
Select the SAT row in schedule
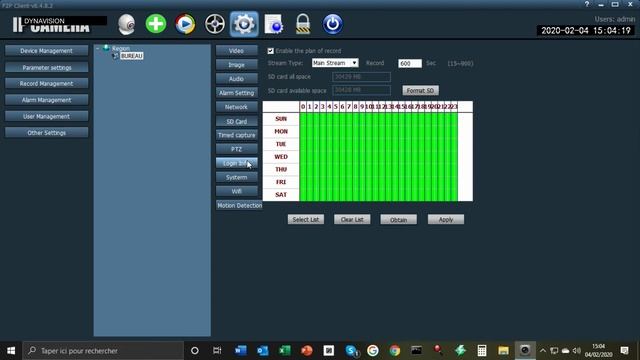click(x=281, y=195)
